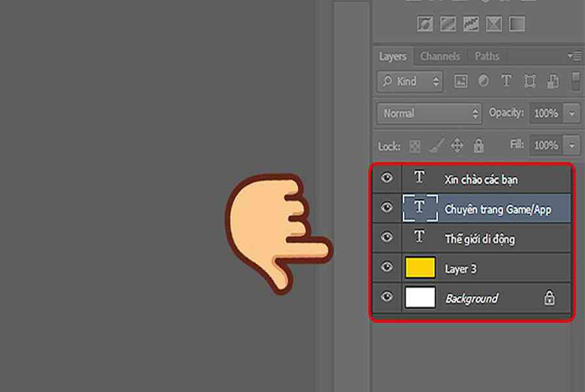Lock transparent pixels
The width and height of the screenshot is (585, 392).
point(415,146)
